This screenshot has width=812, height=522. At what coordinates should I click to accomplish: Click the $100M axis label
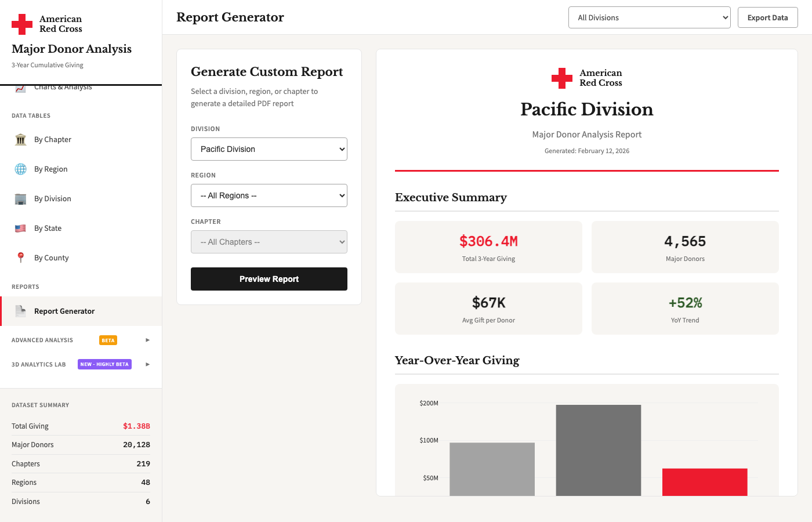429,440
